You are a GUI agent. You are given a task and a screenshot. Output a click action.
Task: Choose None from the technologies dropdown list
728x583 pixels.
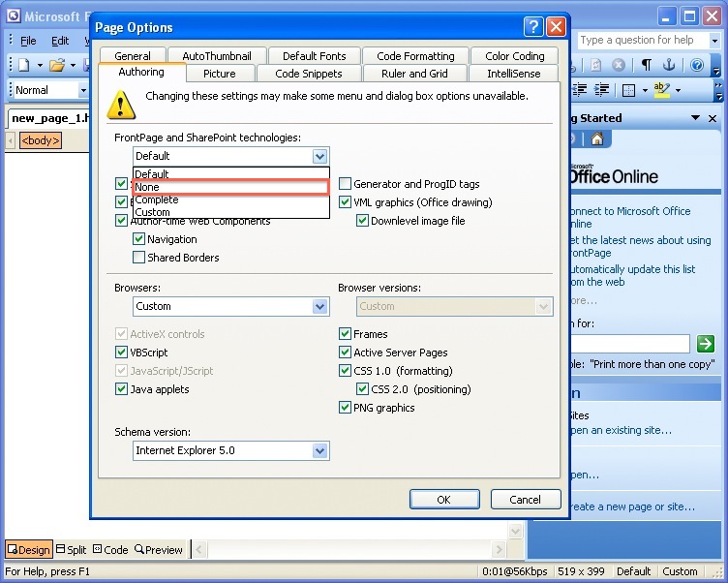(x=230, y=187)
